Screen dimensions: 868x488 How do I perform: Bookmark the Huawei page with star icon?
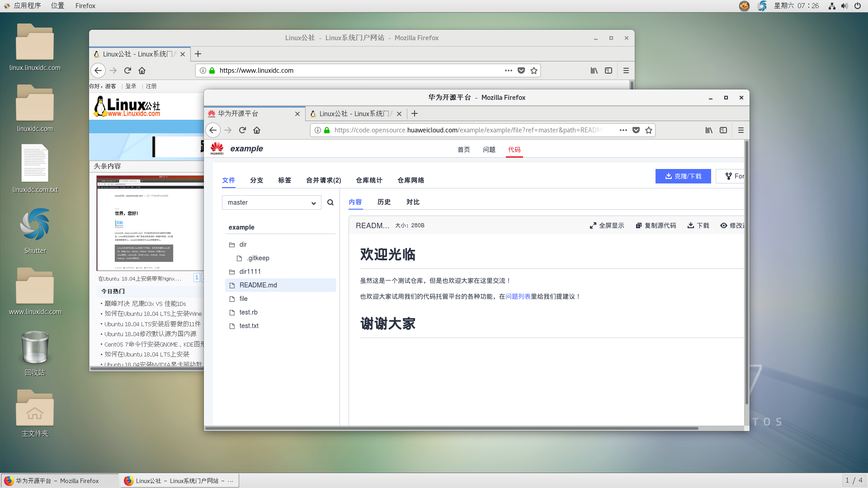point(649,130)
